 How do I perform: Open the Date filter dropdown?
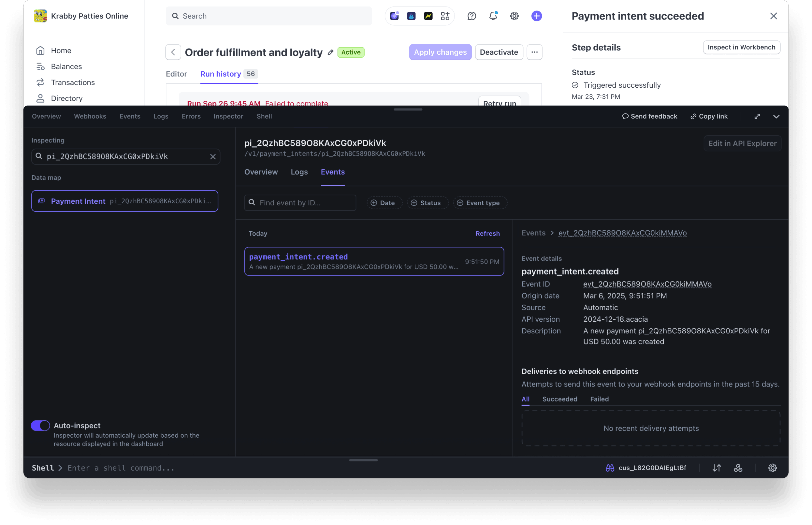coord(384,202)
